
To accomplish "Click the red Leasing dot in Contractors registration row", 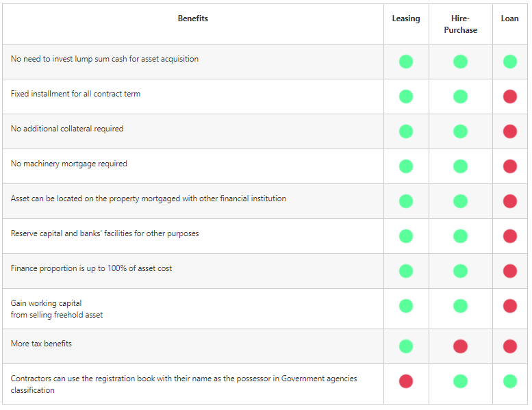I will 406,381.
